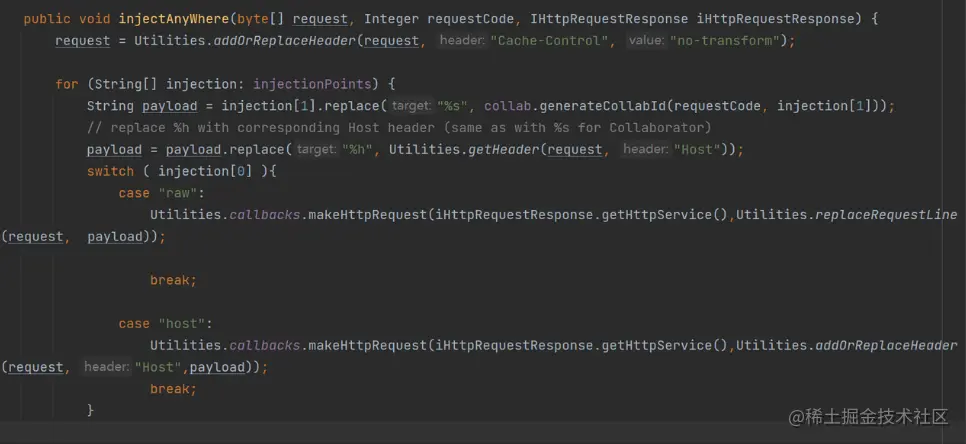Image resolution: width=966 pixels, height=444 pixels.
Task: Click the replaceRequestLine method name
Action: point(887,215)
